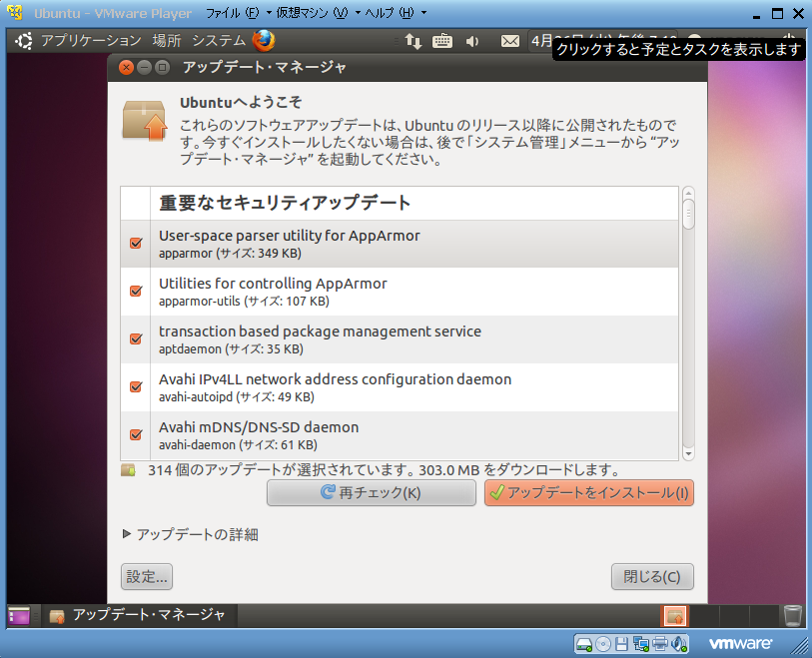Click the 再チェック(K) button
Screen dimensions: 812x658
coord(372,492)
